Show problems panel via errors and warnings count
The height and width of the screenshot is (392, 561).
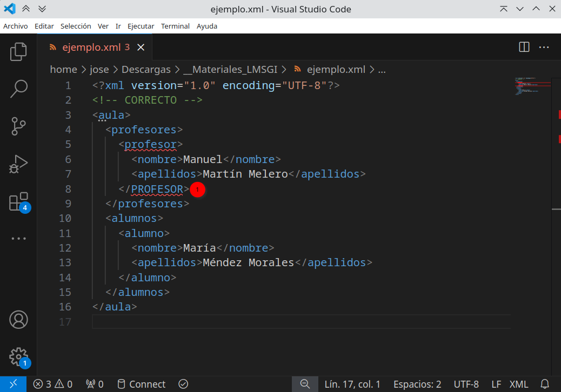(53, 384)
